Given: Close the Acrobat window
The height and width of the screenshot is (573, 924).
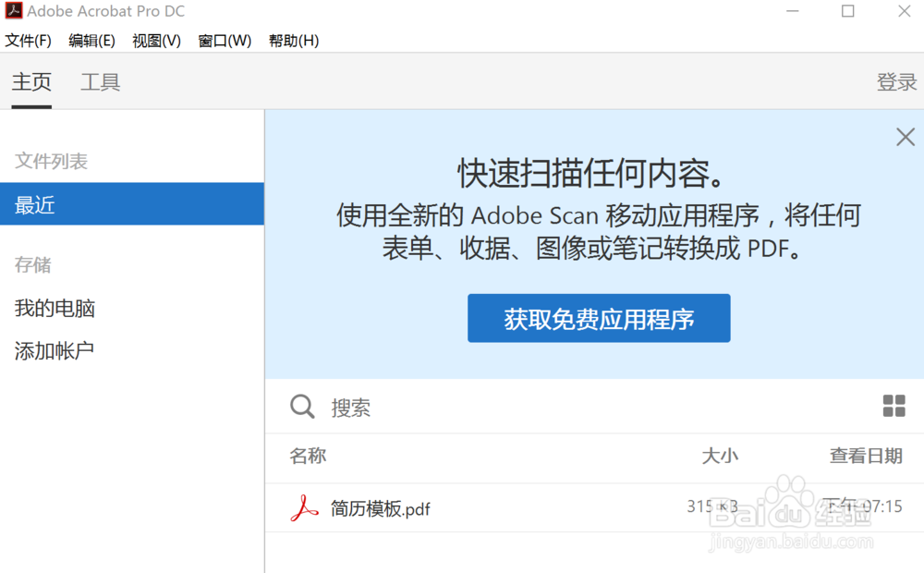Looking at the screenshot, I should tap(905, 11).
